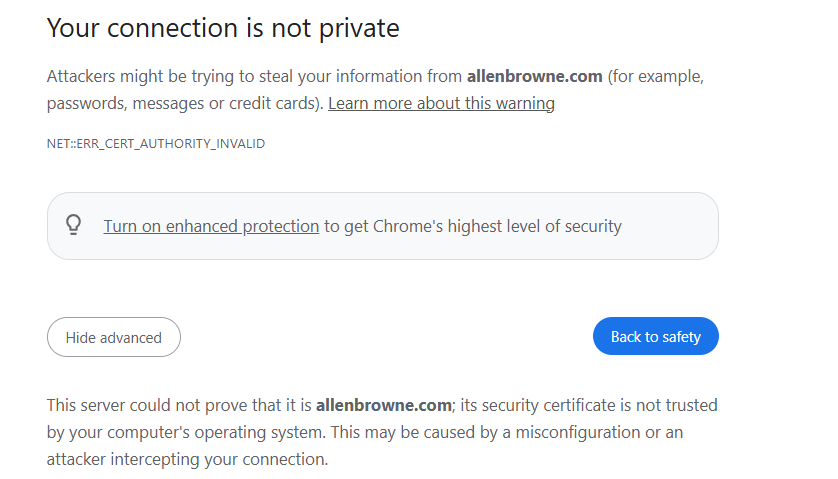Click the word protection in the underlined link

pos(281,226)
